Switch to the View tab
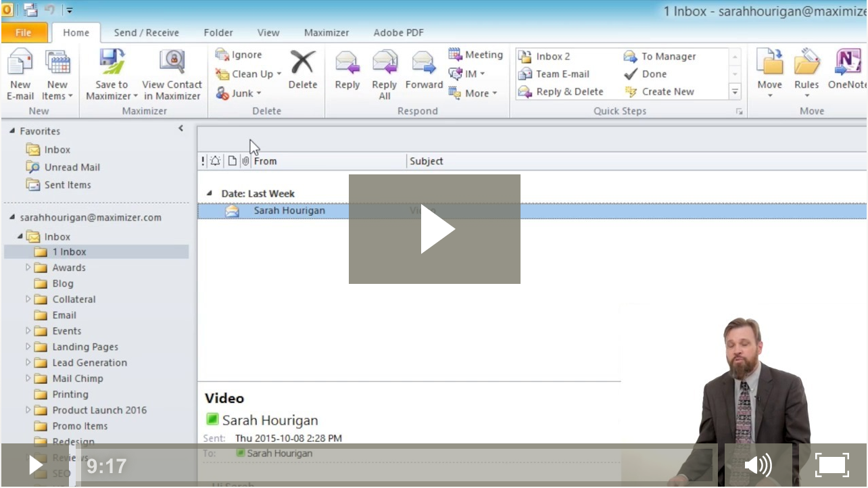 268,32
